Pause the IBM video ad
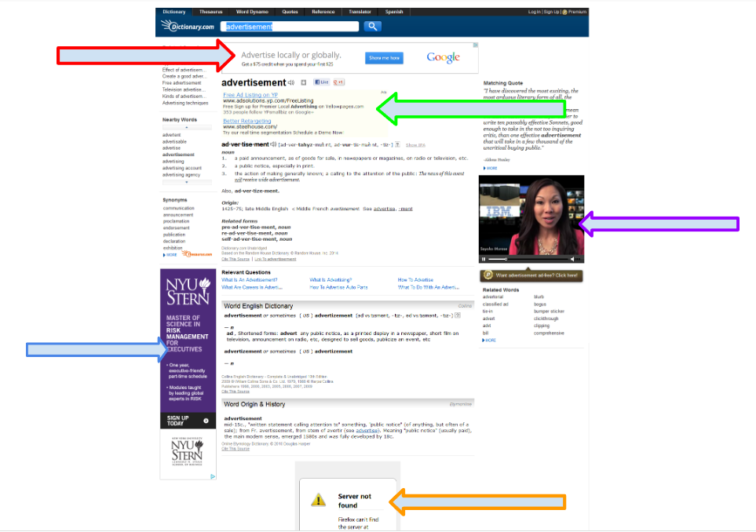This screenshot has height=532, width=756. (x=484, y=259)
